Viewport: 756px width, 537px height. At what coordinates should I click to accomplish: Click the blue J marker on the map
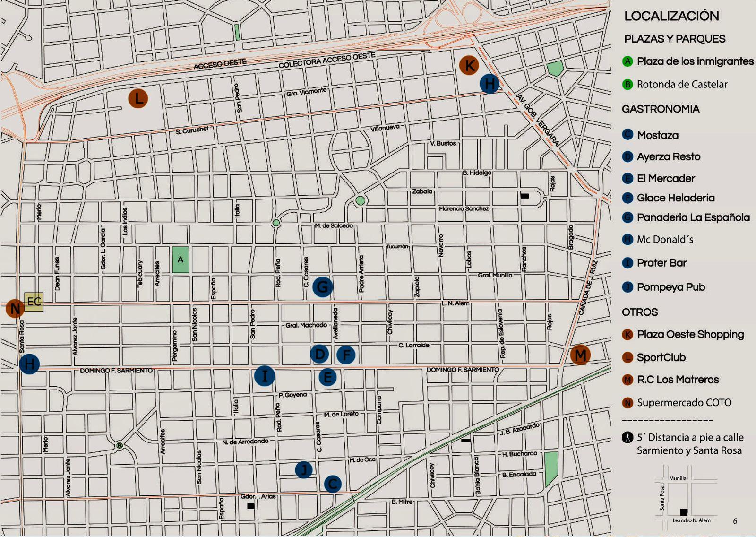304,469
